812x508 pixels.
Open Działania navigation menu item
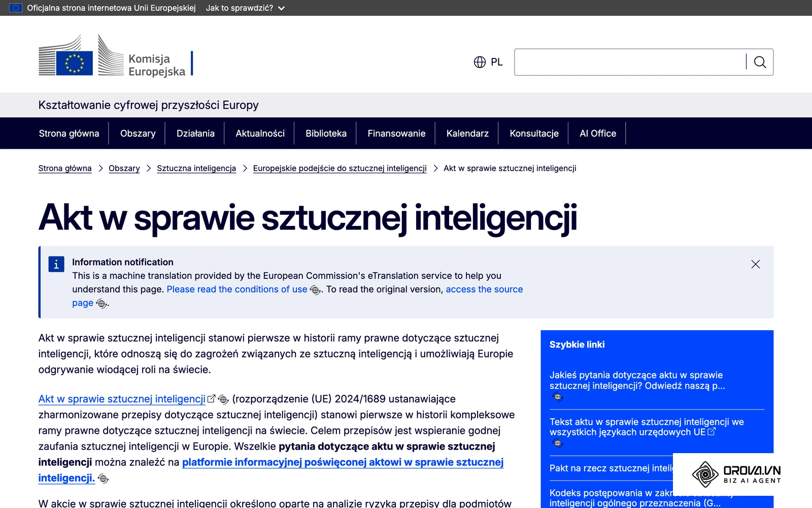click(x=195, y=133)
